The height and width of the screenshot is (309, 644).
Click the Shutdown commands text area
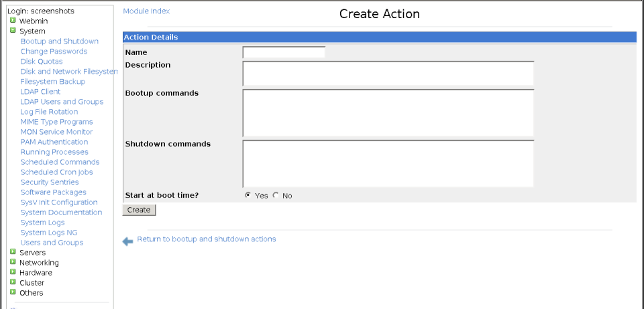388,164
